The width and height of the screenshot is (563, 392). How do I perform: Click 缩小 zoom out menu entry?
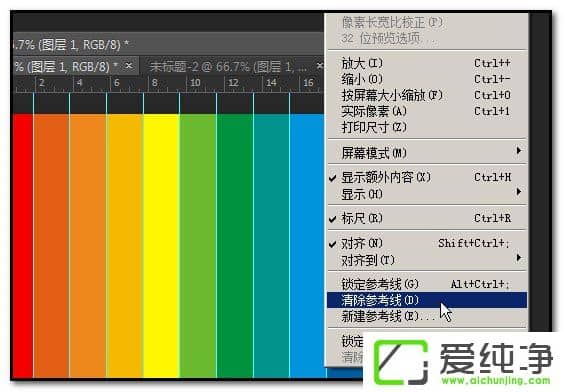point(427,79)
